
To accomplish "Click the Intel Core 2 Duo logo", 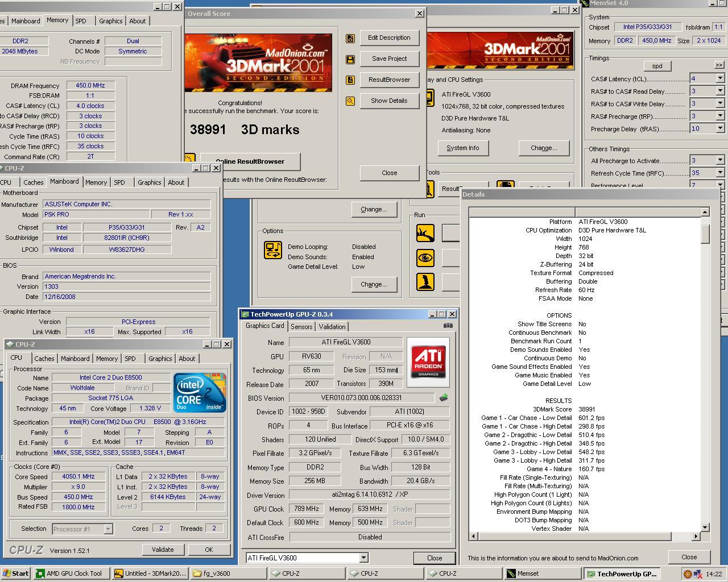I will (x=200, y=393).
